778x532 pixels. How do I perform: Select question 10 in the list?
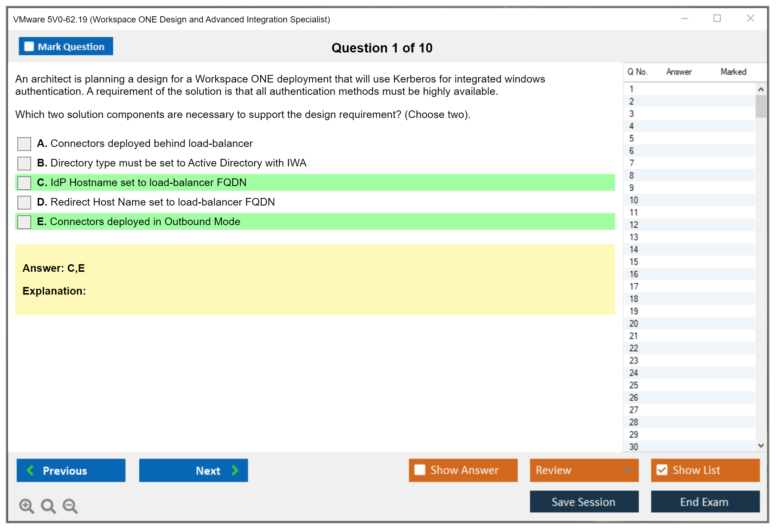634,200
